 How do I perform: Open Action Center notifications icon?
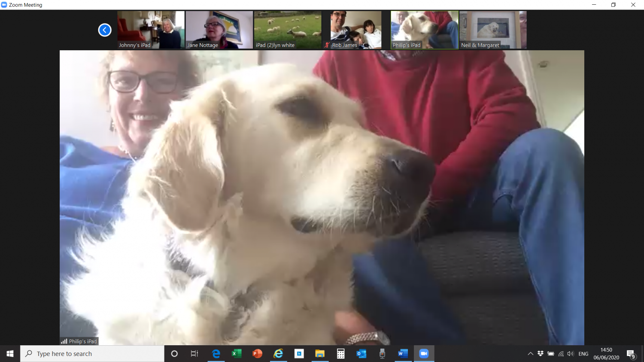tap(631, 354)
